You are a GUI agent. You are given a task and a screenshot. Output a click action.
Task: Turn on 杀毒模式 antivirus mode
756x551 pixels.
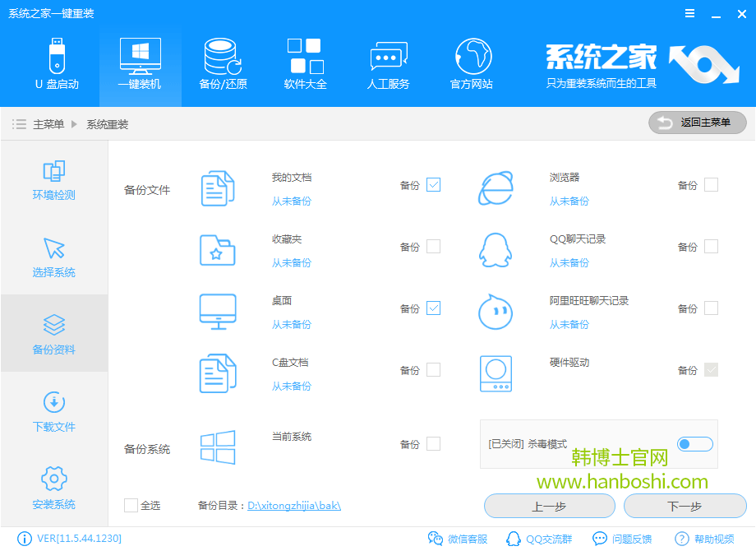pyautogui.click(x=694, y=443)
